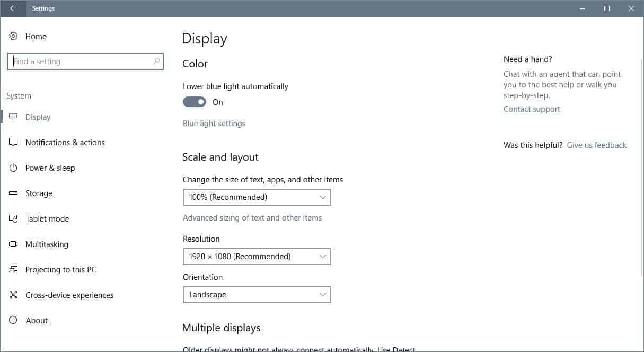
Task: Open Cross-device experiences settings
Action: click(x=69, y=295)
